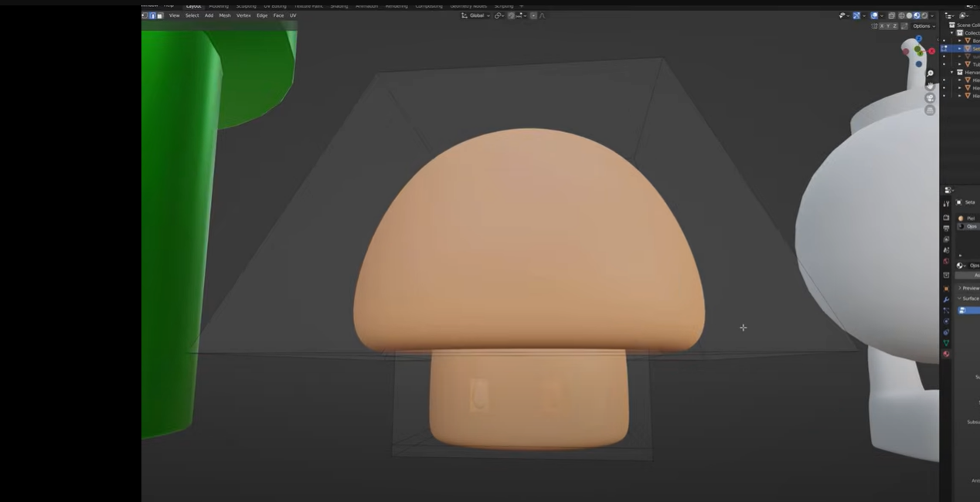Open the Modifiers properties tab

point(946,300)
